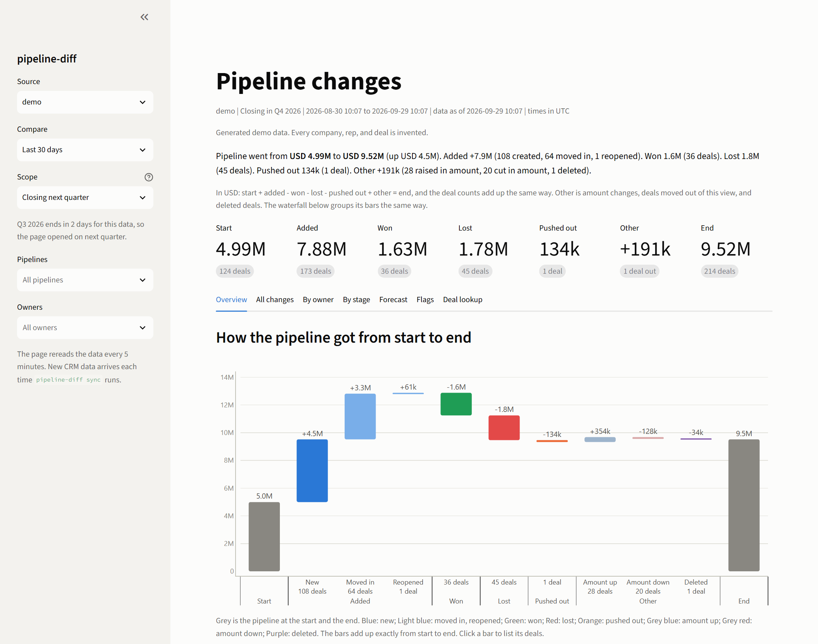
Task: Click the Amount down -128k bar
Action: pyautogui.click(x=648, y=438)
